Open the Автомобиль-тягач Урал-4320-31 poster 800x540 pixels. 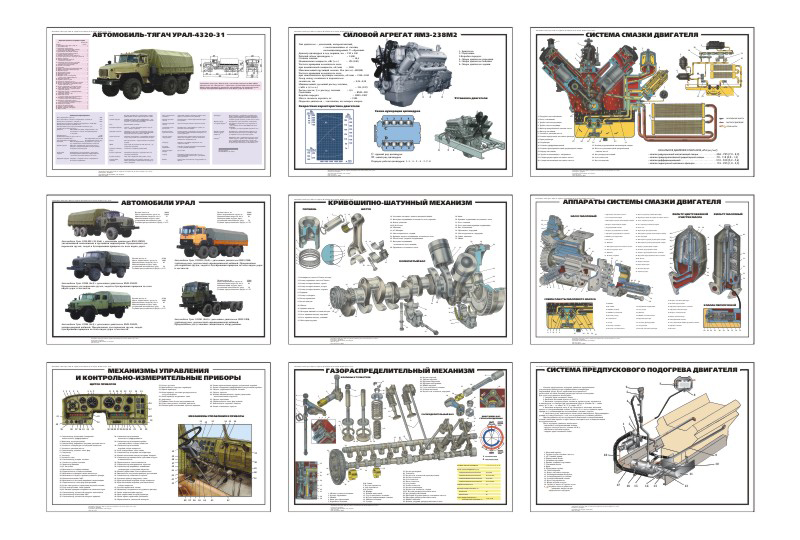tap(159, 102)
